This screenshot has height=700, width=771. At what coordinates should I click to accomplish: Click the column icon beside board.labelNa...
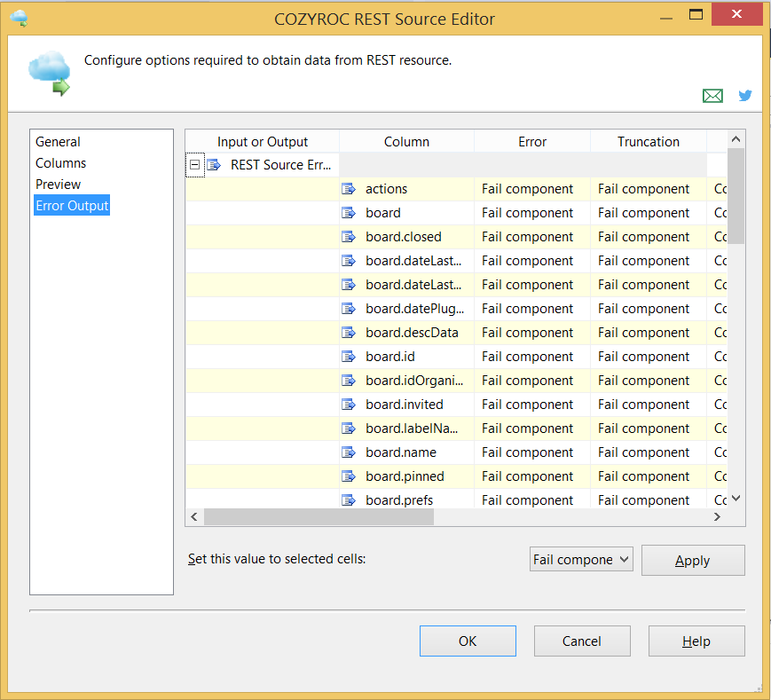tap(349, 429)
